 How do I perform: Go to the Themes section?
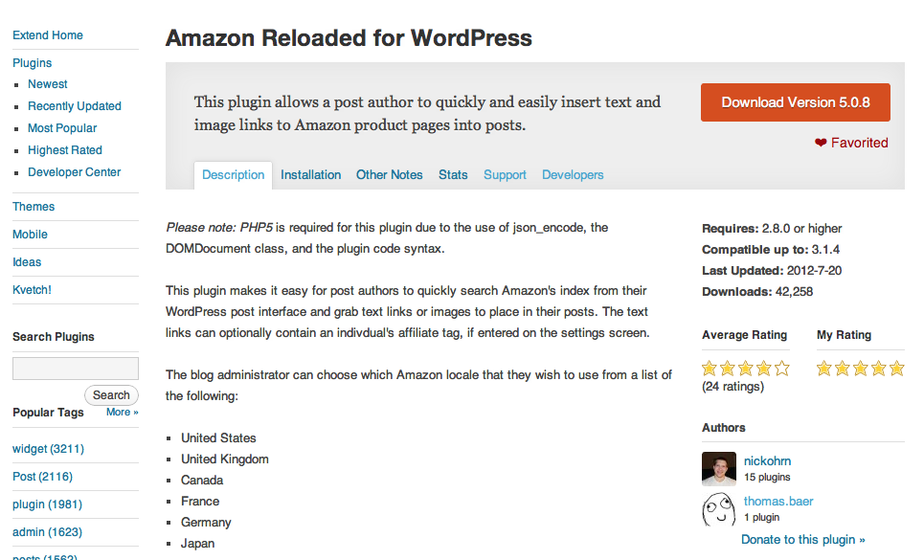(34, 207)
